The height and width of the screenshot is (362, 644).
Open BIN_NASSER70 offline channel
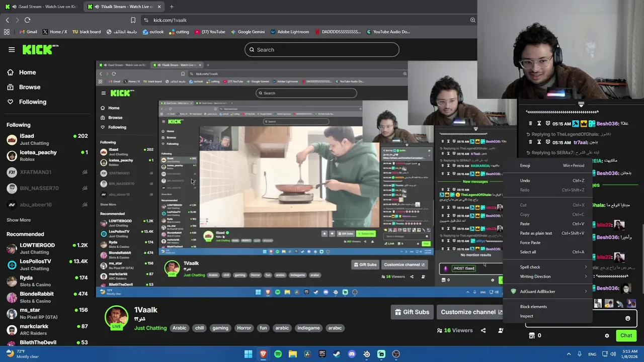[x=47, y=188]
